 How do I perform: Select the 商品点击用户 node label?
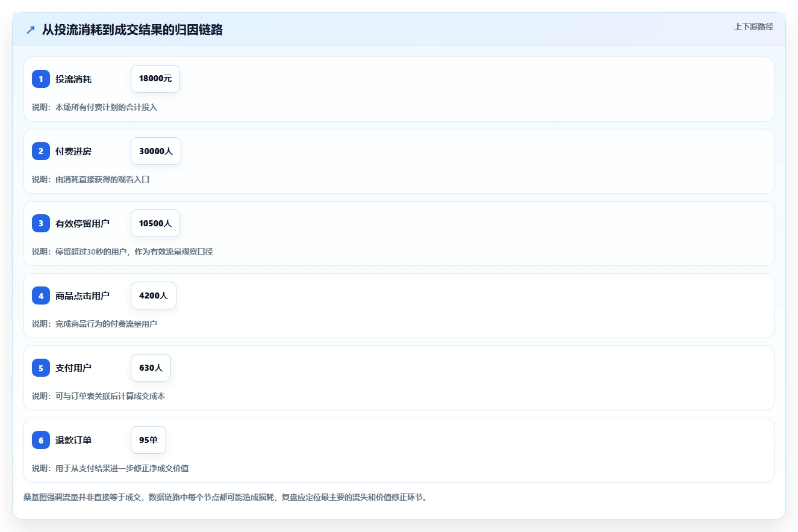click(83, 295)
